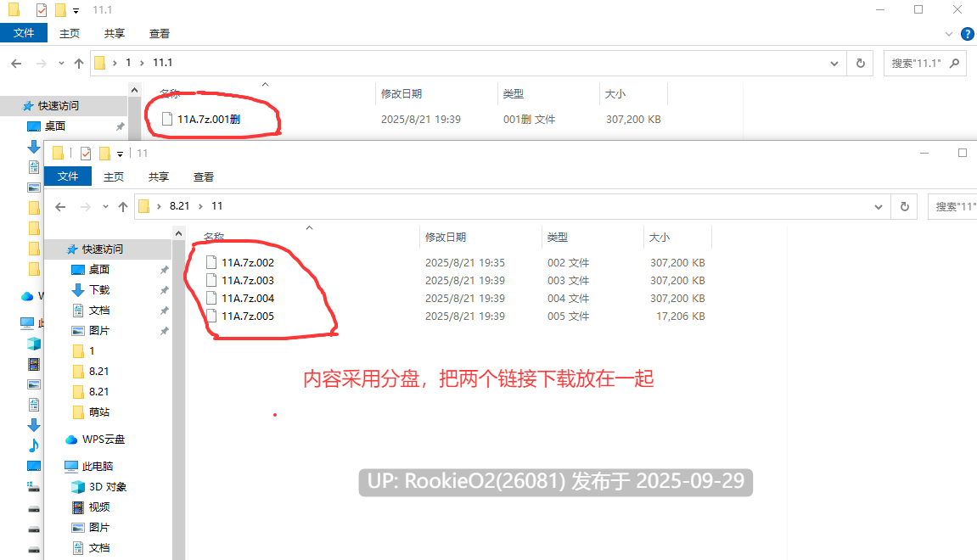Click the forward arrow in the 11.1 window
This screenshot has height=560, width=977.
point(41,63)
